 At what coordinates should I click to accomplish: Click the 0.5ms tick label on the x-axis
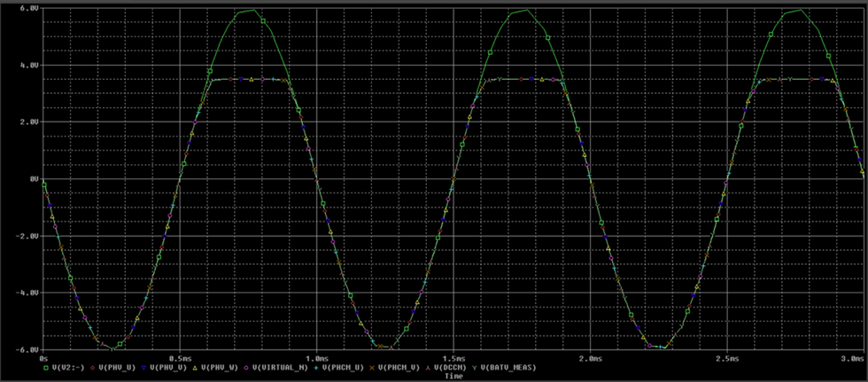(x=180, y=358)
